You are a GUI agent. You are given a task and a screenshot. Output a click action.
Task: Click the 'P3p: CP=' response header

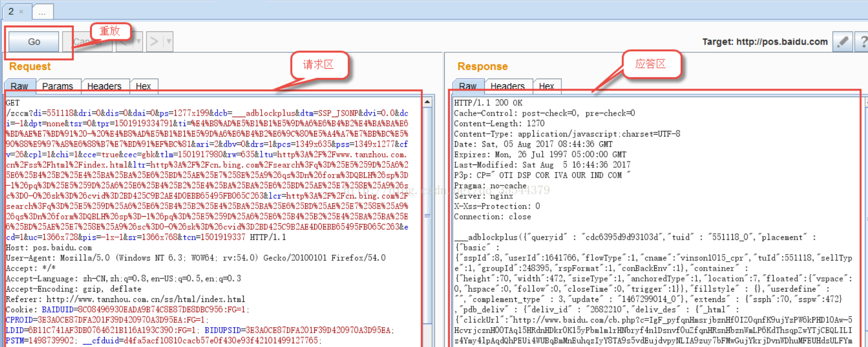[542, 175]
